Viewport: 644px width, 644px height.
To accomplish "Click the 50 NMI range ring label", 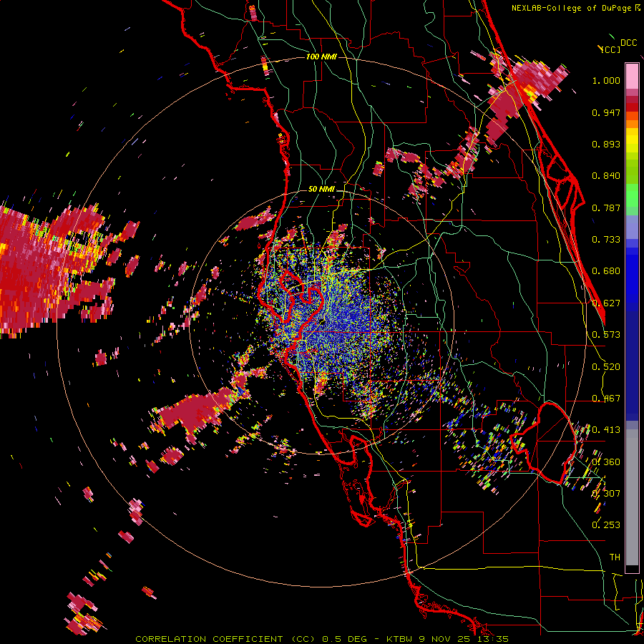I will 321,190.
